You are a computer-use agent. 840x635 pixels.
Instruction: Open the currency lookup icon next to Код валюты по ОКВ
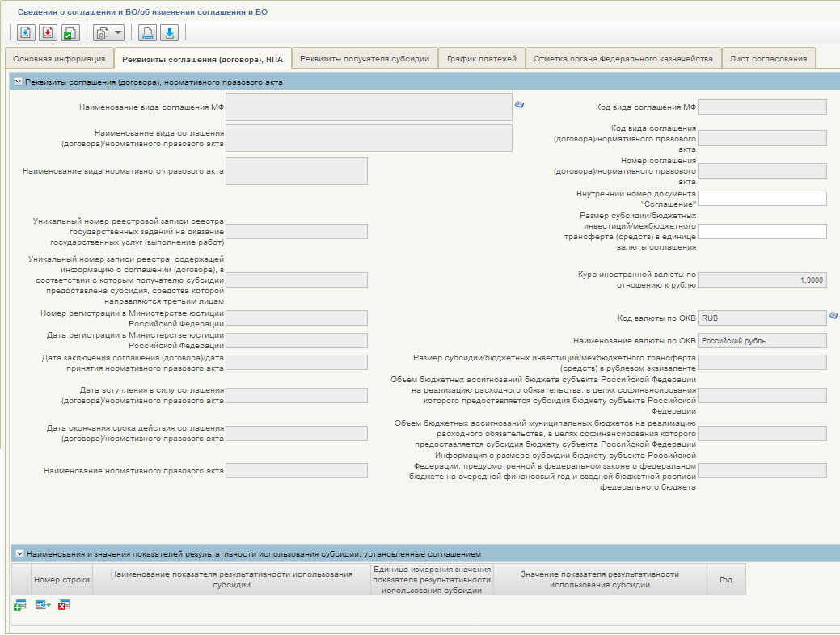pos(834,315)
